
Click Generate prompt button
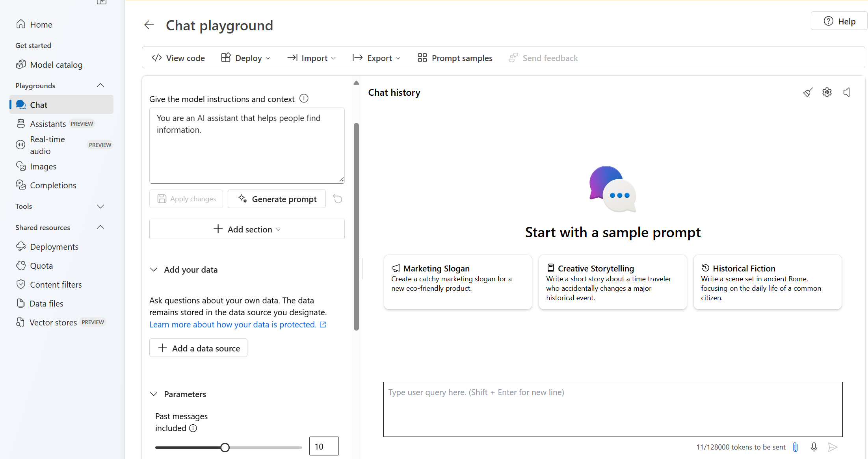(x=277, y=199)
